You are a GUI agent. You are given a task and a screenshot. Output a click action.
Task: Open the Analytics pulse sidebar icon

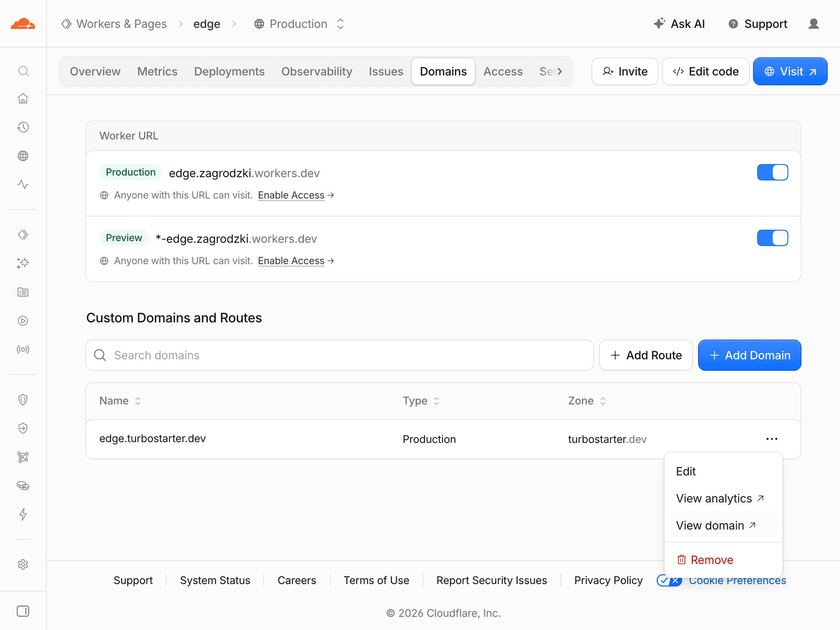(x=23, y=185)
